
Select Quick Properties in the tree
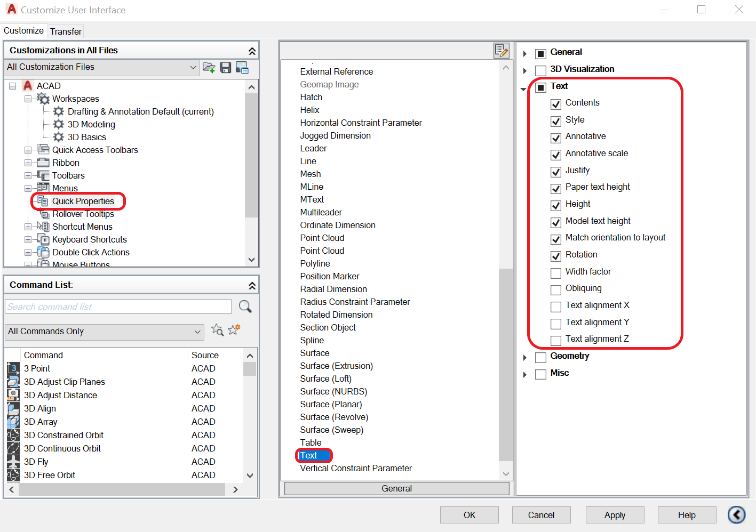(83, 201)
